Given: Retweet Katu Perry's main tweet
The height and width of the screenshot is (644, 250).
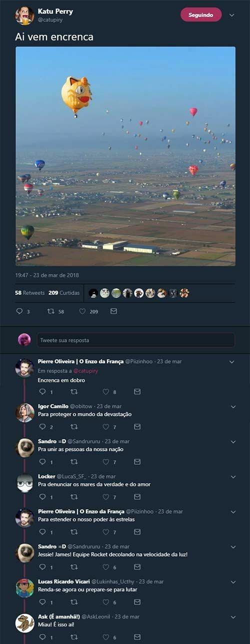Looking at the screenshot, I should [50, 311].
